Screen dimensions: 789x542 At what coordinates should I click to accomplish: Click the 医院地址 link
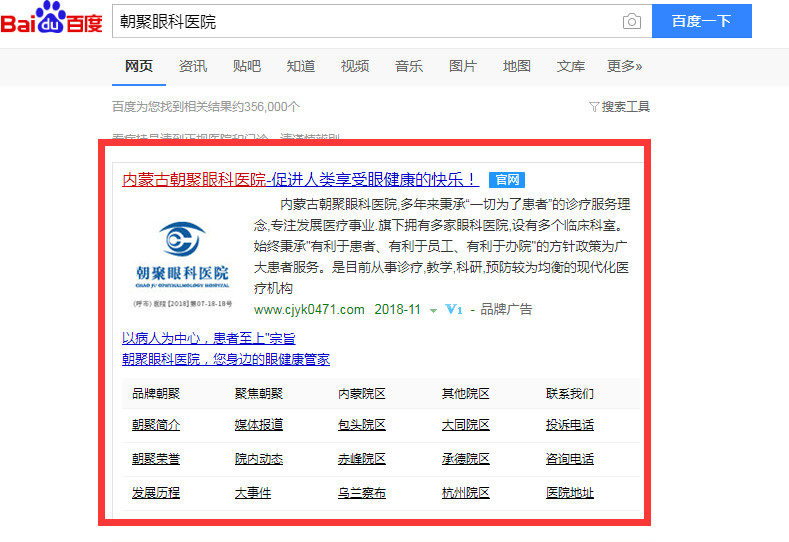click(x=570, y=493)
